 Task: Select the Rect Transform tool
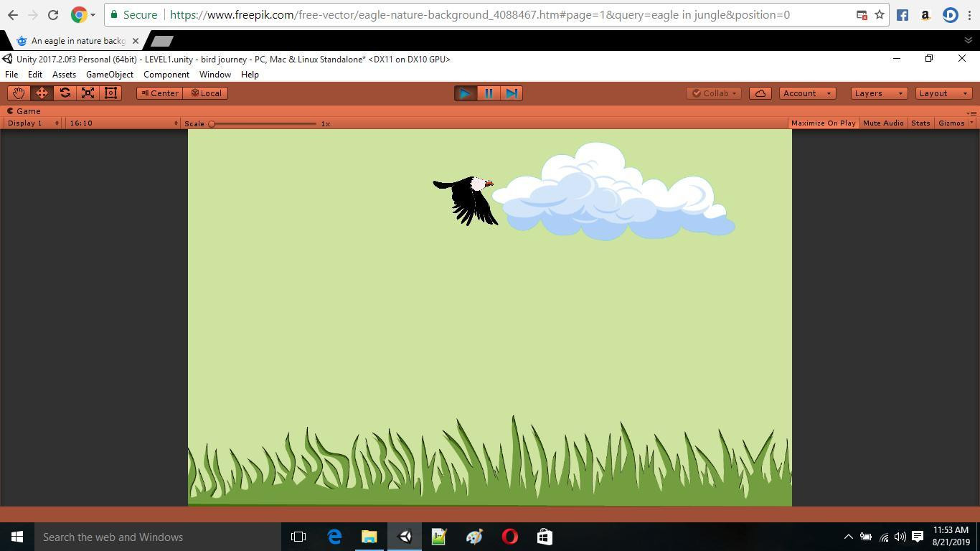point(110,93)
